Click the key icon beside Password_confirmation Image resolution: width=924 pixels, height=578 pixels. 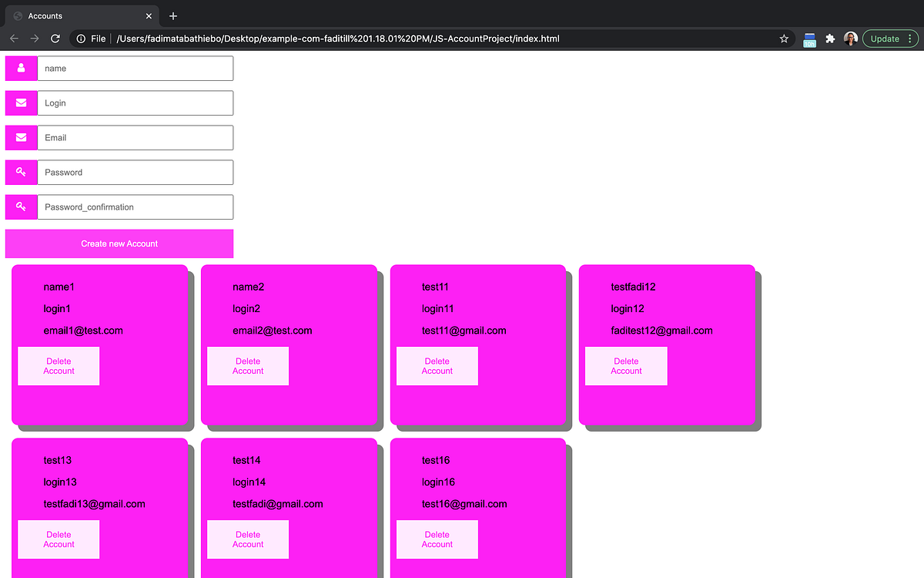tap(21, 207)
